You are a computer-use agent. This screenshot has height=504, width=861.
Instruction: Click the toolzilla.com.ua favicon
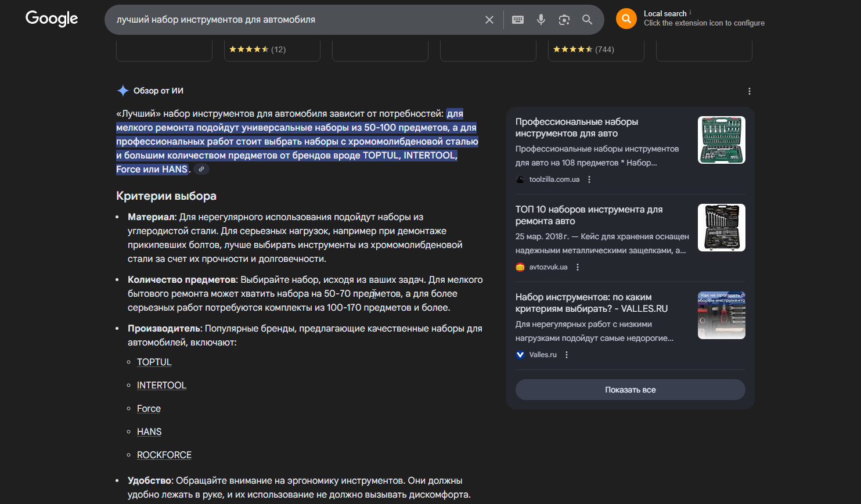point(520,179)
